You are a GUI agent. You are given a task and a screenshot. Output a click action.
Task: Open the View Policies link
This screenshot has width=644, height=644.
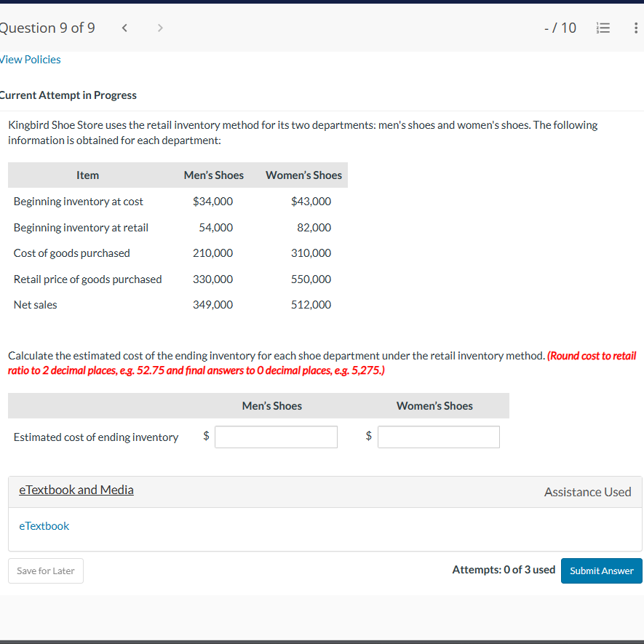point(30,60)
